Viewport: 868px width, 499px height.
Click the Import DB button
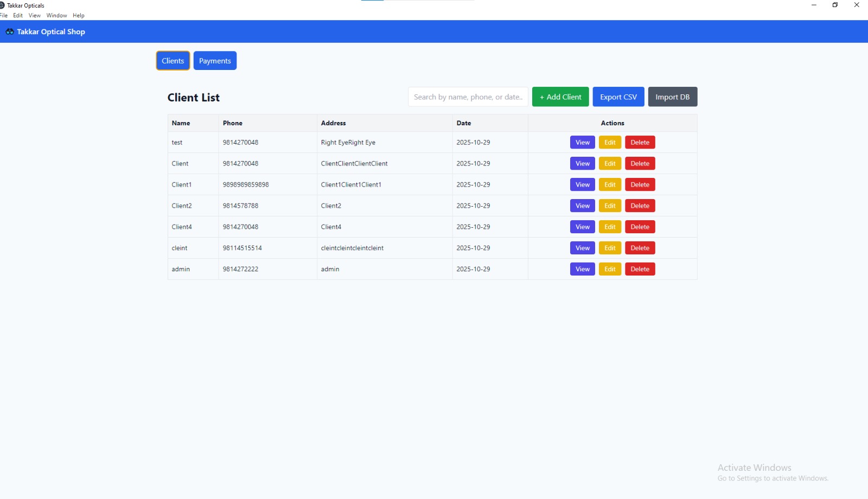673,97
